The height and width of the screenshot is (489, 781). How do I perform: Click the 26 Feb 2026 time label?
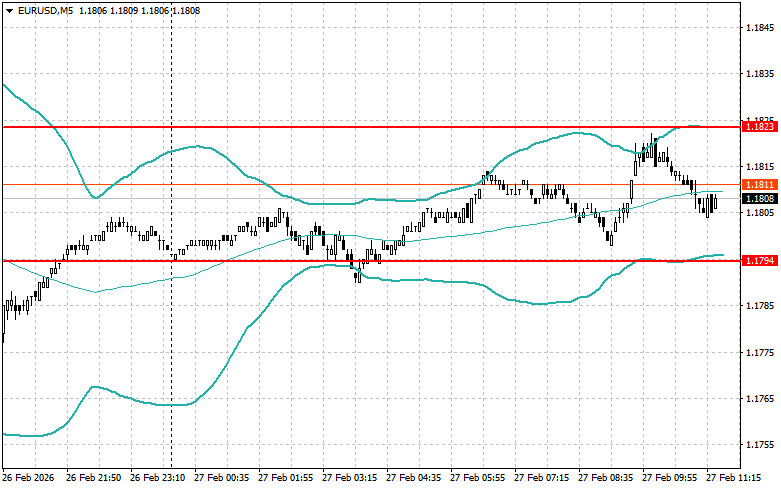click(x=28, y=477)
